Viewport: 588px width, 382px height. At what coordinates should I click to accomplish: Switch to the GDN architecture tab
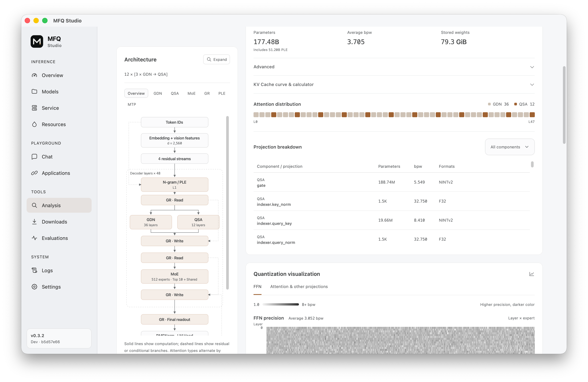(158, 93)
